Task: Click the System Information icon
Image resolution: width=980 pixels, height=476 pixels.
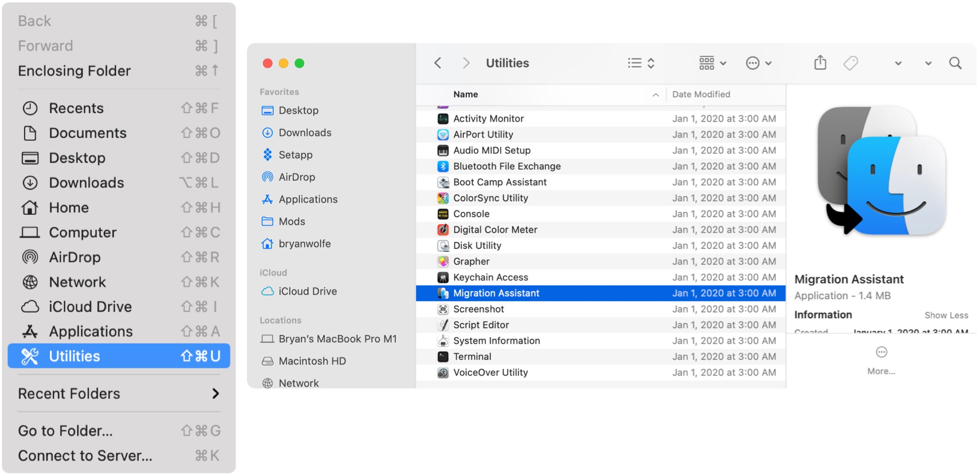Action: click(x=443, y=341)
